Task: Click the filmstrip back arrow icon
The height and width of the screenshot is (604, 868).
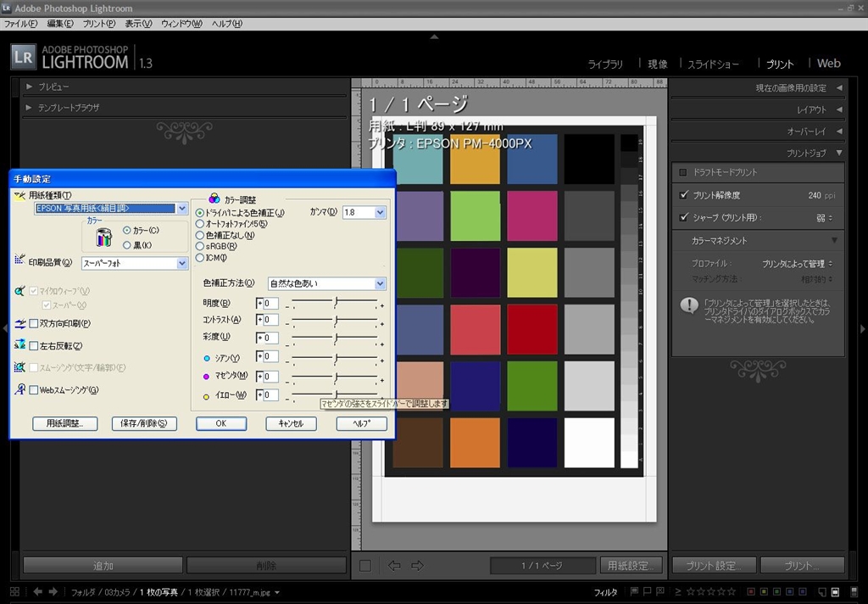Action: 37,592
